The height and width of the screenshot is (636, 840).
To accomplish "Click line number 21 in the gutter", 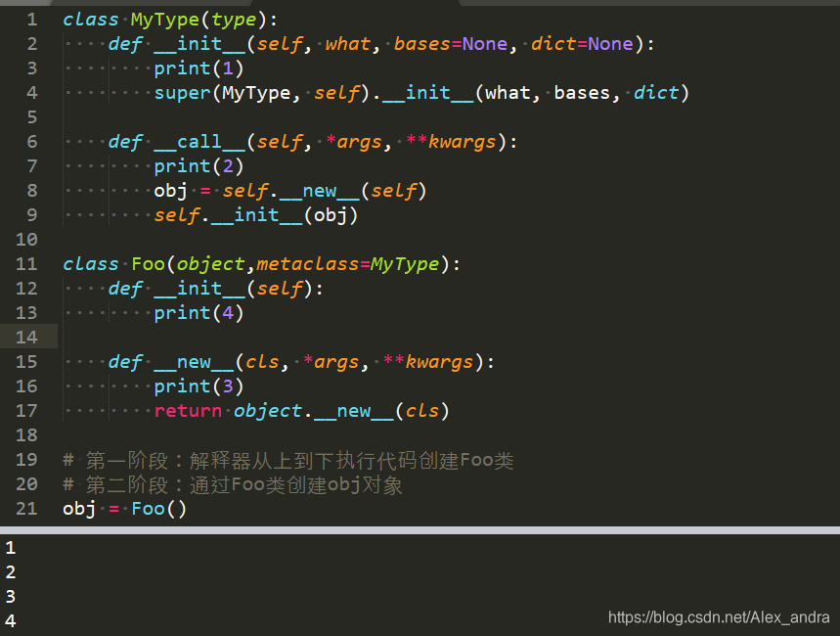I will [x=26, y=509].
